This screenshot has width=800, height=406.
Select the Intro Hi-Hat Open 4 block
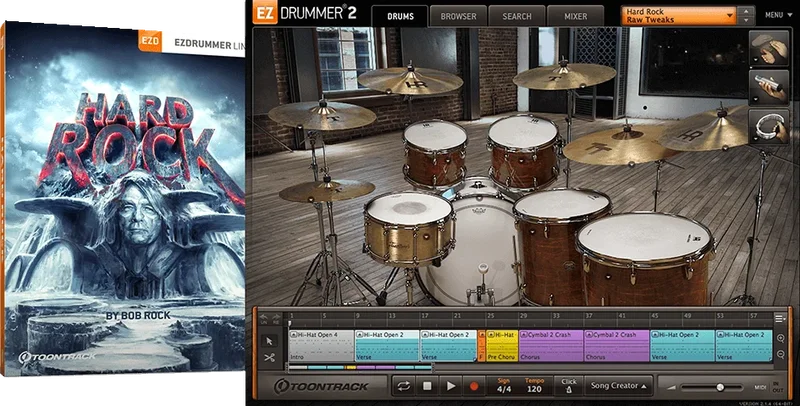click(321, 346)
